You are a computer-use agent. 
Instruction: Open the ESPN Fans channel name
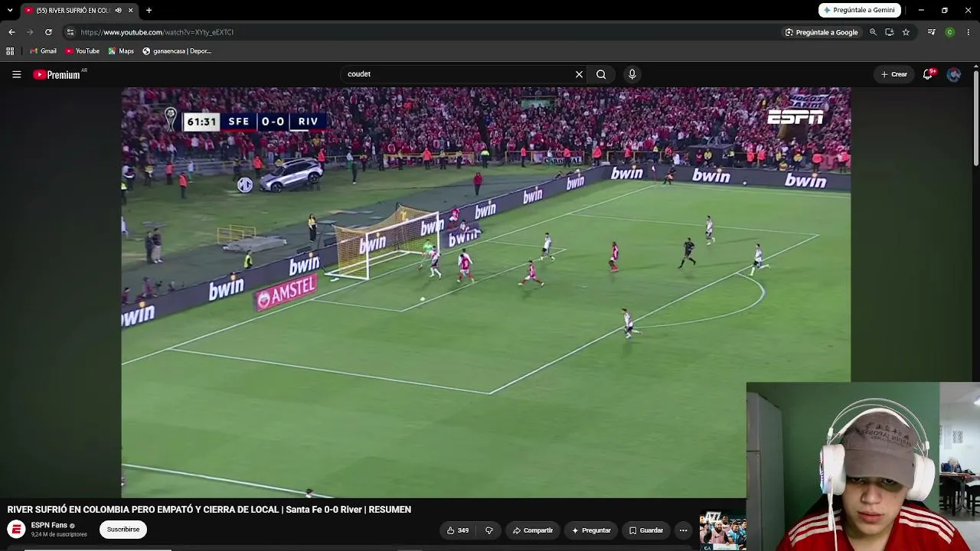click(x=49, y=525)
